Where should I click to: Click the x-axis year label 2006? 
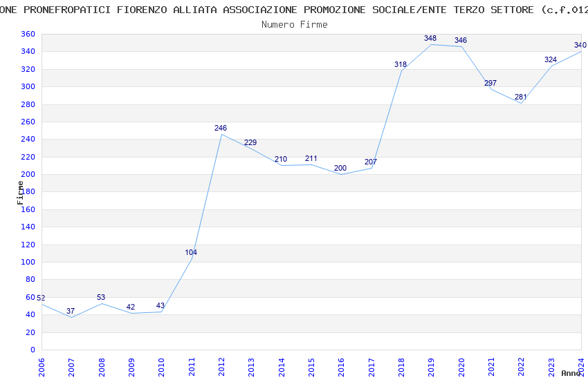[x=42, y=368]
